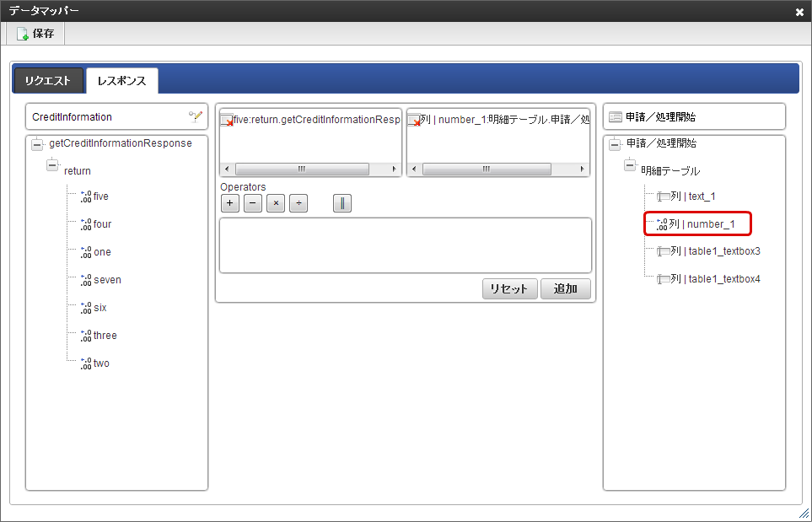Close the データマッパー dialog
Image resolution: width=812 pixels, height=522 pixels.
799,12
